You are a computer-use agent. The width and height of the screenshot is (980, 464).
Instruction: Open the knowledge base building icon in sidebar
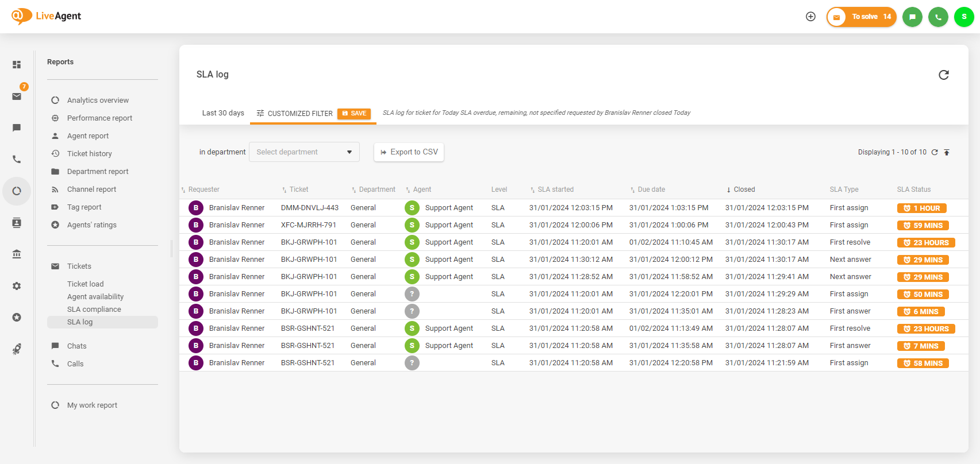pyautogui.click(x=17, y=254)
